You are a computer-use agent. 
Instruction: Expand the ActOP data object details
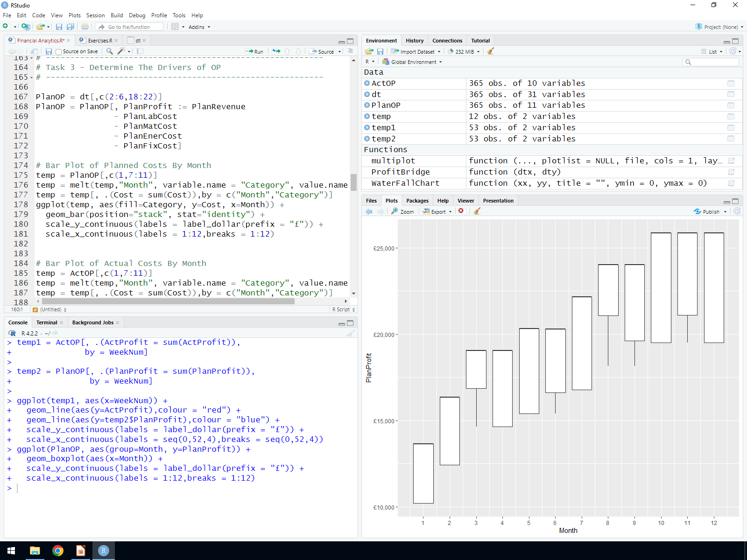[x=367, y=84]
